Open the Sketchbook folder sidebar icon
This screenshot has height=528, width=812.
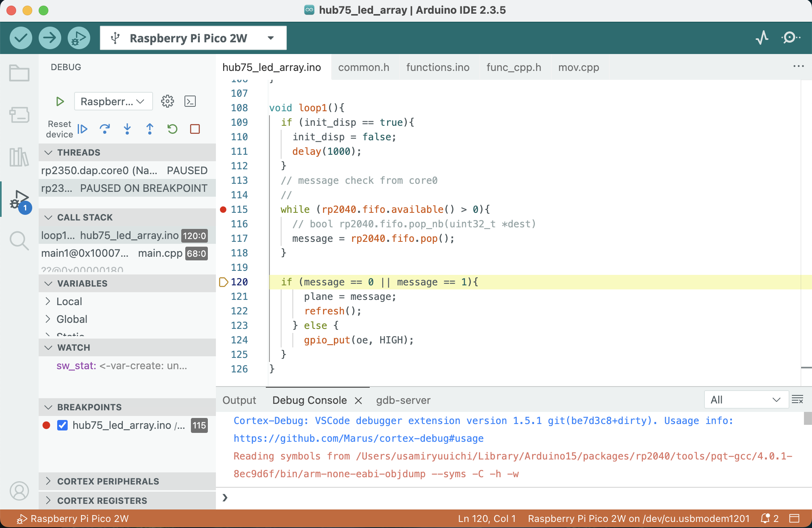19,73
